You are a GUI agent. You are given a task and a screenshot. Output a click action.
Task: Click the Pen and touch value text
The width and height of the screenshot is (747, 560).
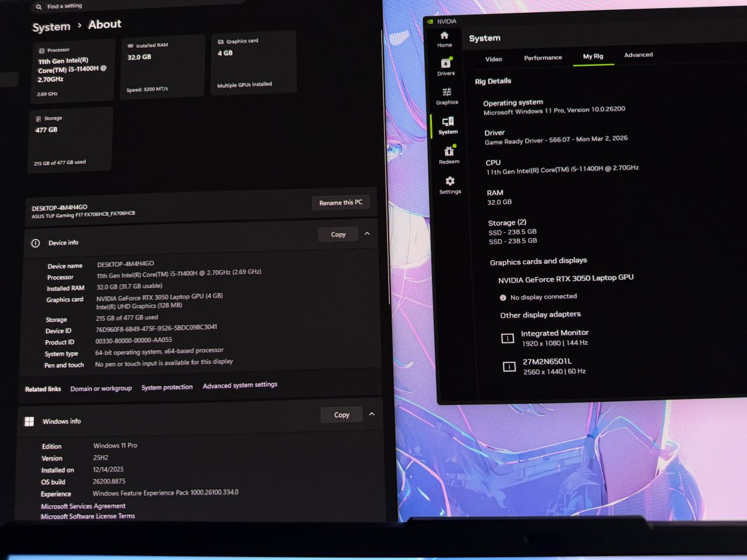pyautogui.click(x=164, y=363)
